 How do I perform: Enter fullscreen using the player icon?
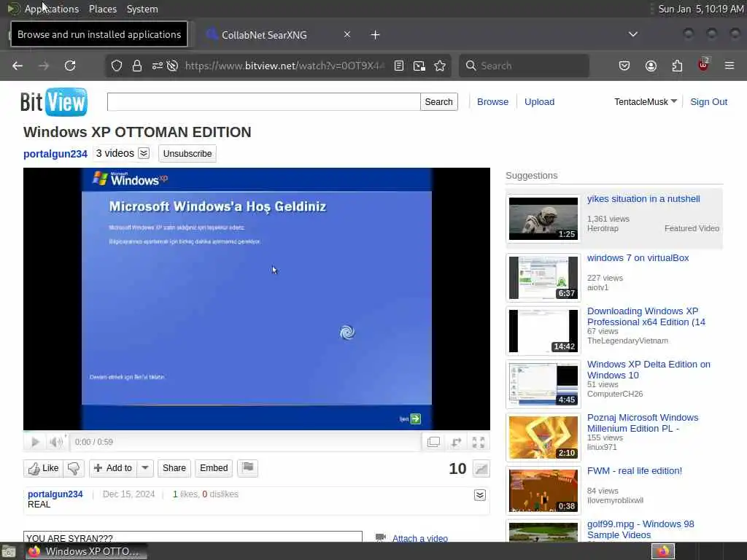[x=479, y=442]
